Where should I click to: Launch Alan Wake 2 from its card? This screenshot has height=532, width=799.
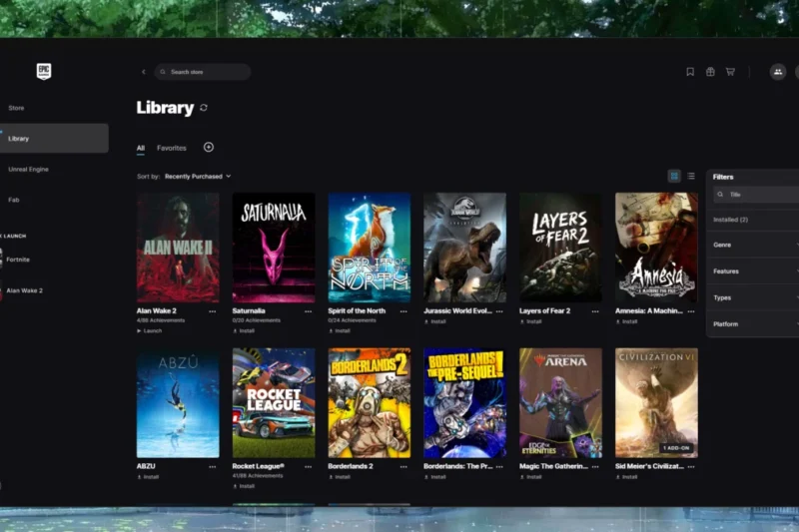coord(149,331)
